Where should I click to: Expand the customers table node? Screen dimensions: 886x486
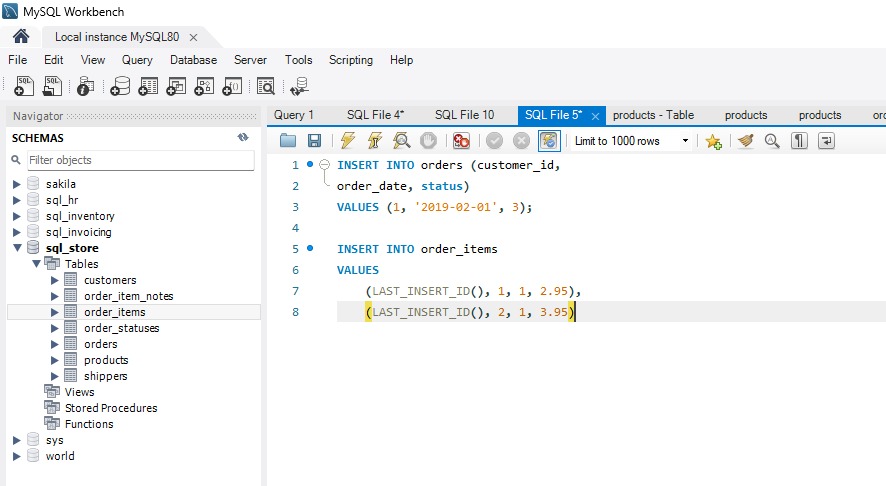point(55,280)
